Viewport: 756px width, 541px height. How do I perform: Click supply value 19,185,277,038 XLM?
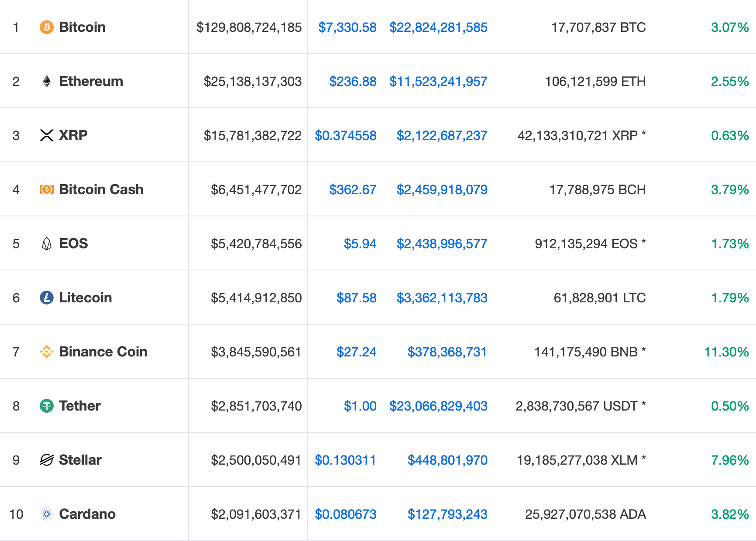(577, 460)
